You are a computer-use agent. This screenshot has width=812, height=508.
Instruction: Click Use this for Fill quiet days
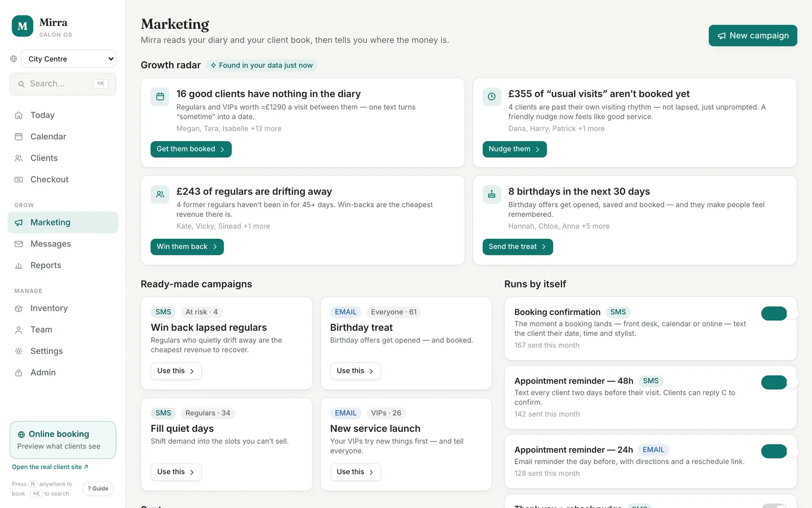click(x=176, y=472)
